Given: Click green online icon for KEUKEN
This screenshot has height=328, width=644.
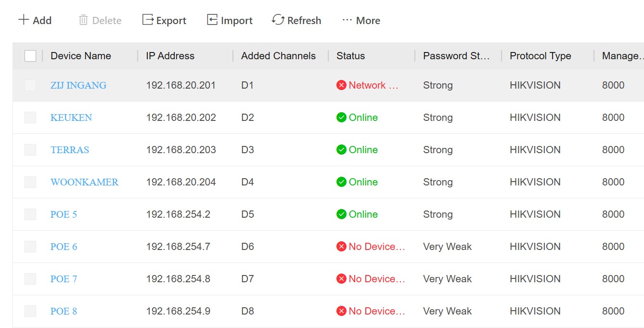Looking at the screenshot, I should click(341, 118).
